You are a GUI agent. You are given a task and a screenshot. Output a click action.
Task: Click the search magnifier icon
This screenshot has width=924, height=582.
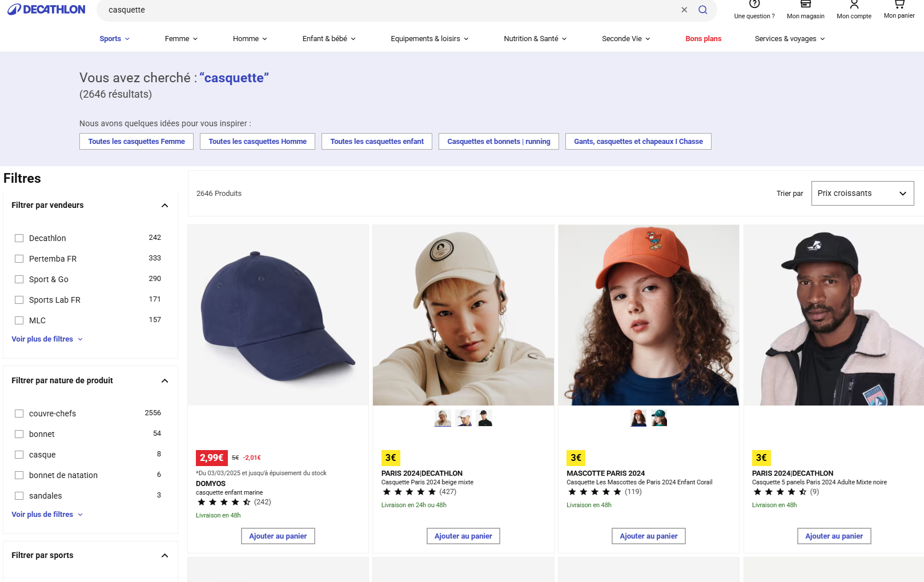[x=703, y=10]
